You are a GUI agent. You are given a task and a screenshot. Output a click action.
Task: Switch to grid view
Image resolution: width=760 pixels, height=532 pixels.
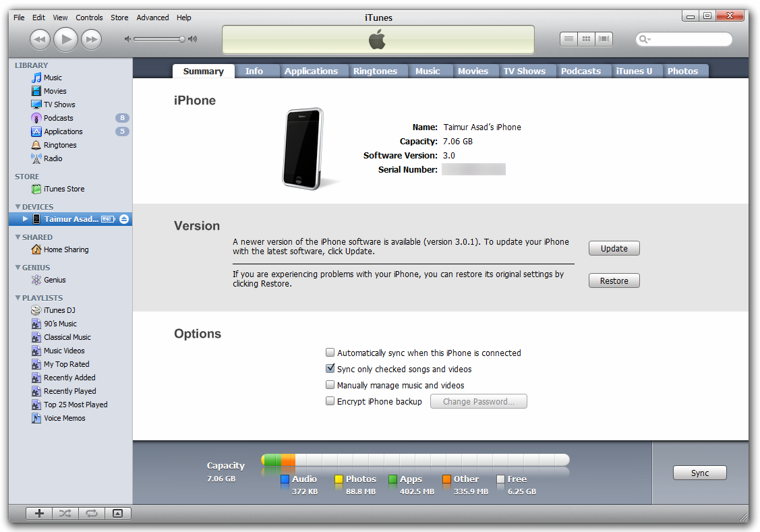586,39
